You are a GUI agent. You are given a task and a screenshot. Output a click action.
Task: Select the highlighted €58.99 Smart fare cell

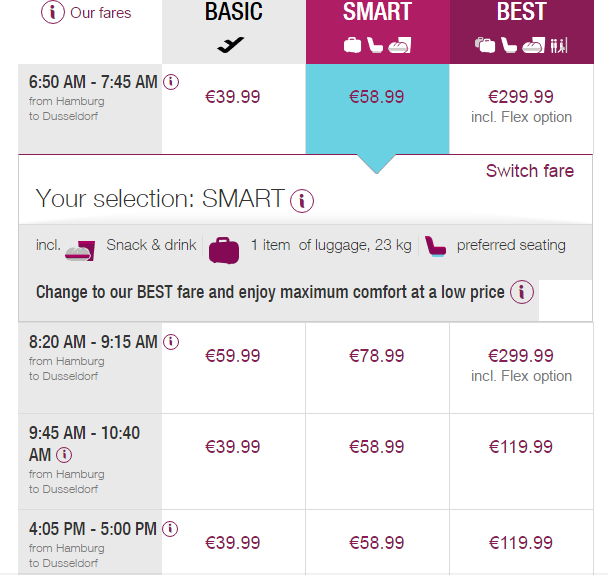377,97
